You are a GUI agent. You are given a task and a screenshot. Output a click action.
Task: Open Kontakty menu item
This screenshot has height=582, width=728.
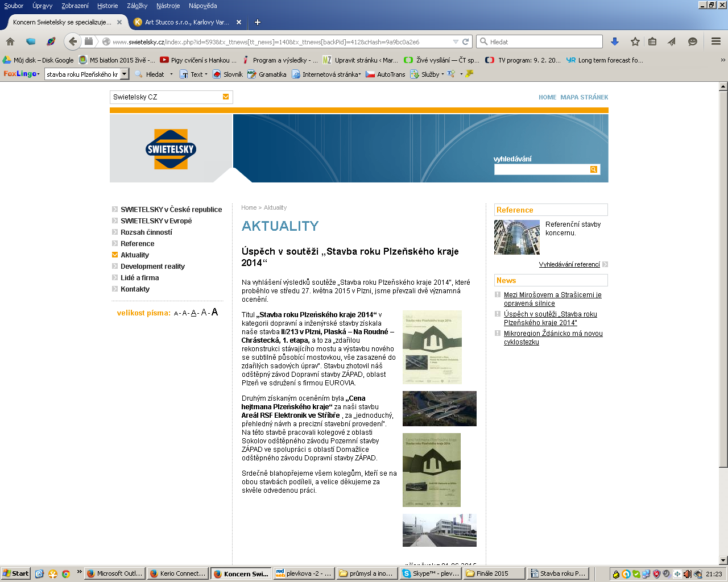(x=135, y=289)
